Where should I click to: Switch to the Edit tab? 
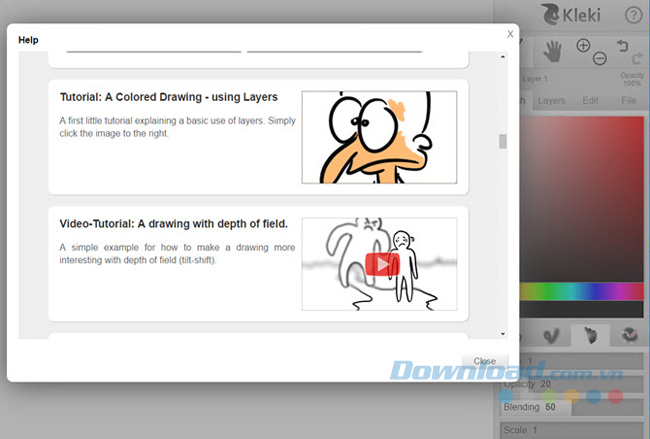pos(590,101)
